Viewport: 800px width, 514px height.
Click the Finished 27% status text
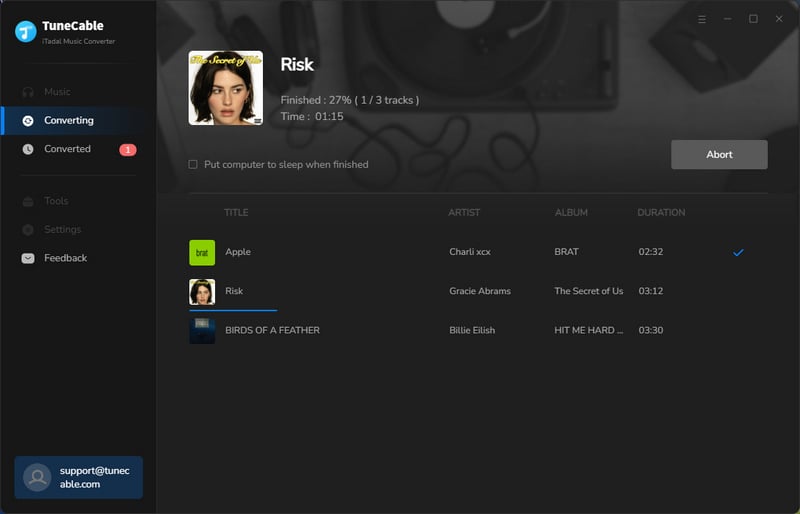[350, 100]
